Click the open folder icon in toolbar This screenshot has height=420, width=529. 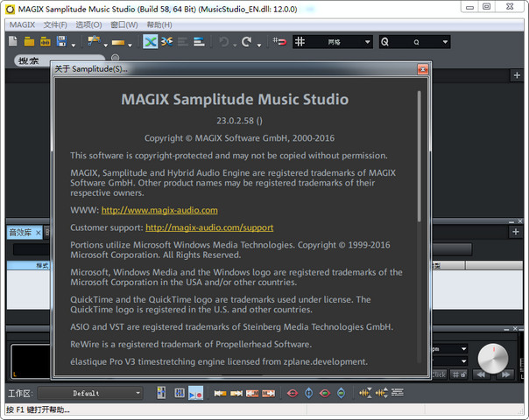pyautogui.click(x=29, y=42)
